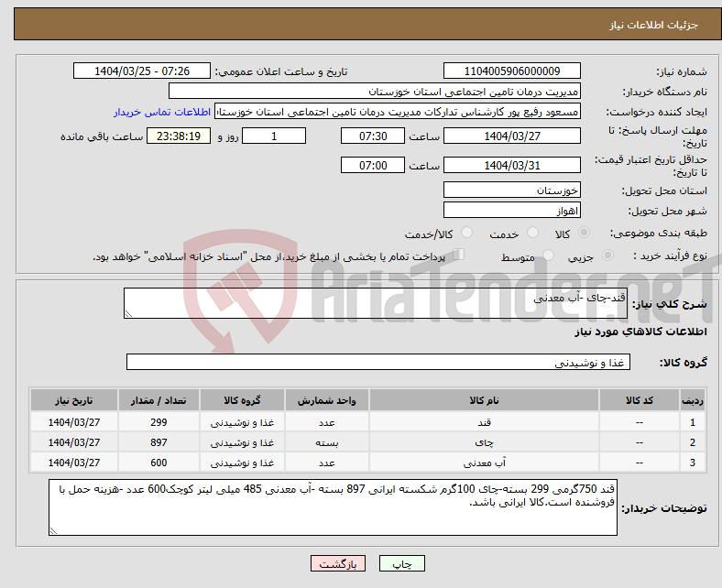
Task: Select the کالا radio button
Action: click(584, 233)
